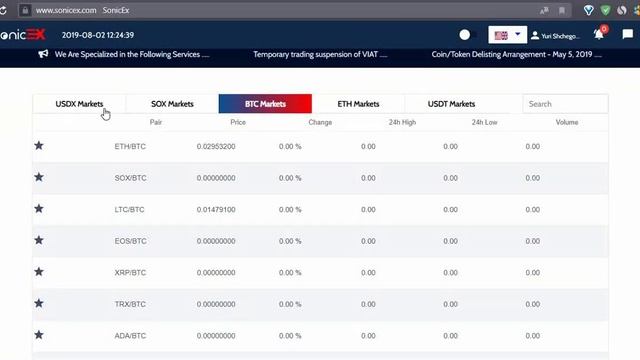640x360 pixels.
Task: Sort by the Price column header
Action: point(238,122)
